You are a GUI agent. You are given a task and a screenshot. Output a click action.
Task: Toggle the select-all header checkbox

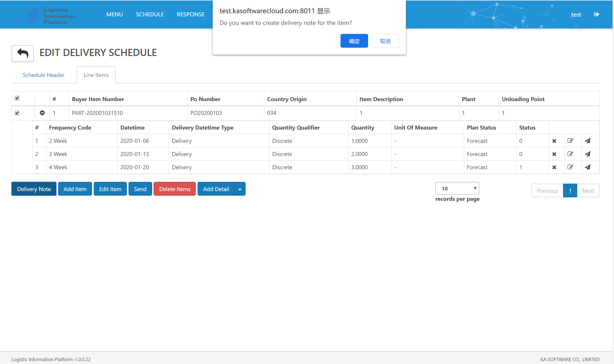17,98
